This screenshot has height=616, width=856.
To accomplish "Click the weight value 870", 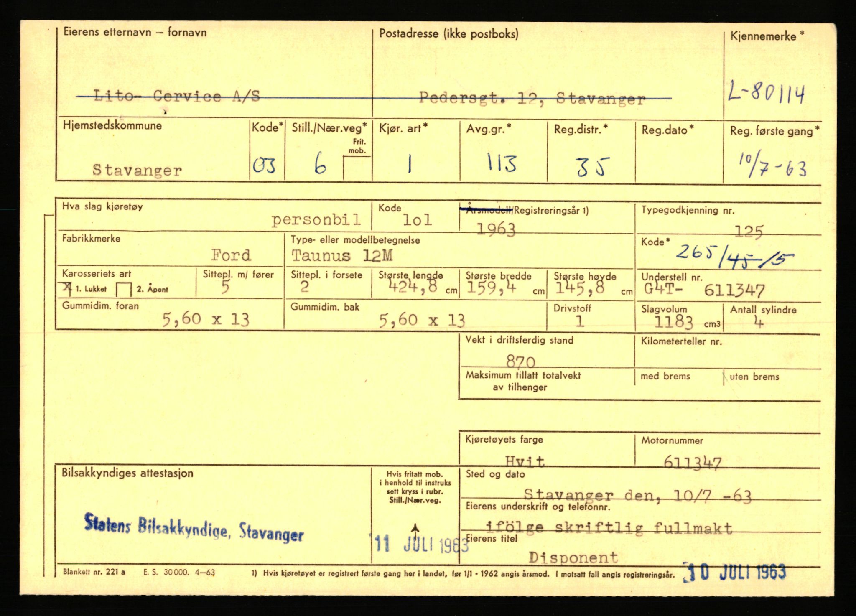I will 520,361.
